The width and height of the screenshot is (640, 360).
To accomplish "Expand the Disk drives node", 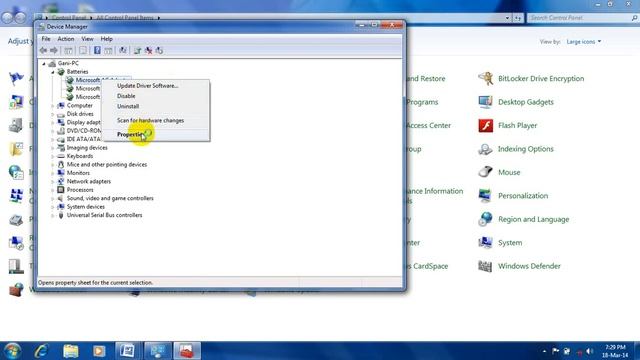I will 53,114.
